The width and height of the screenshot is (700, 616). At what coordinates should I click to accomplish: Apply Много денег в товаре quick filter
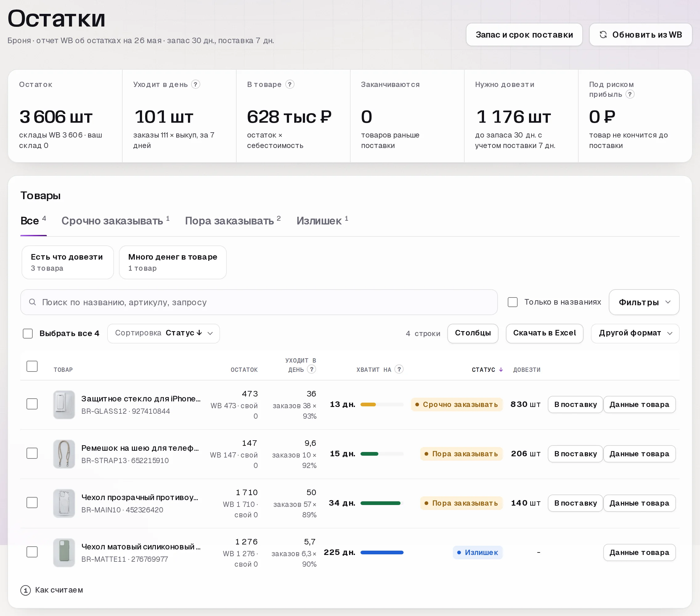click(x=173, y=262)
